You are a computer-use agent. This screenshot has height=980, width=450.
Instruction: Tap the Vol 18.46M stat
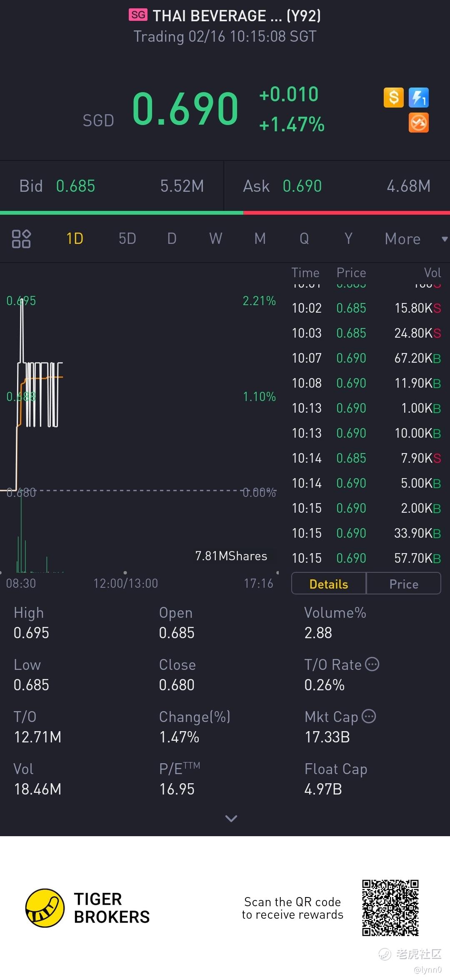(x=37, y=779)
